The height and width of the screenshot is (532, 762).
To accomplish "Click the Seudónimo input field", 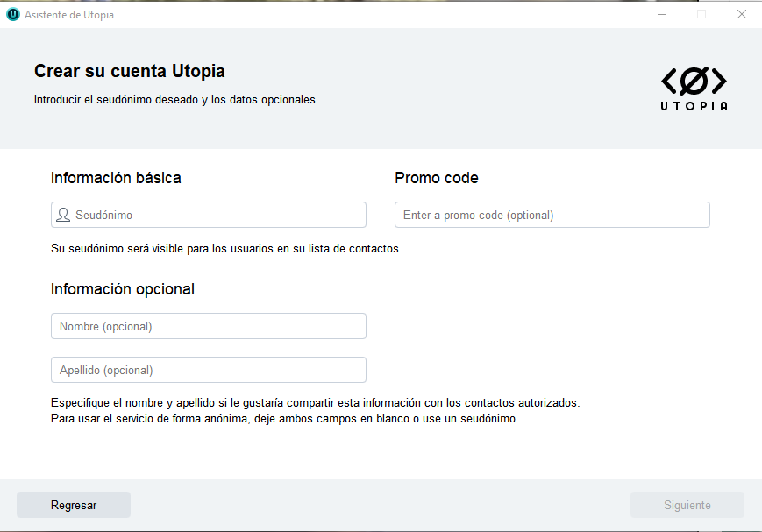I will [x=209, y=215].
